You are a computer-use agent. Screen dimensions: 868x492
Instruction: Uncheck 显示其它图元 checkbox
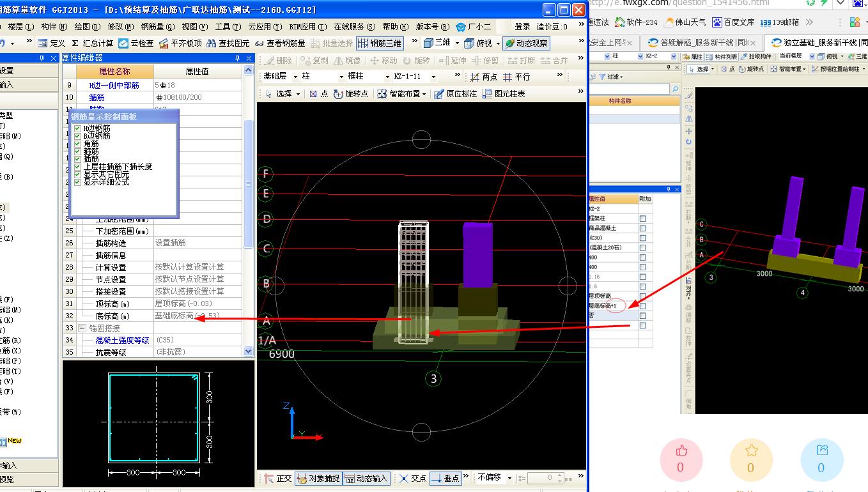tap(77, 174)
